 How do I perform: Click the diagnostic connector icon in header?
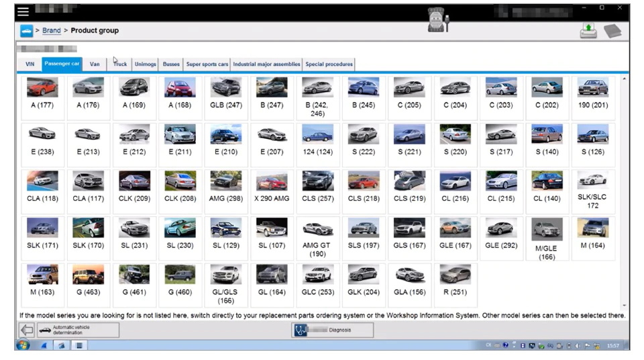438,20
